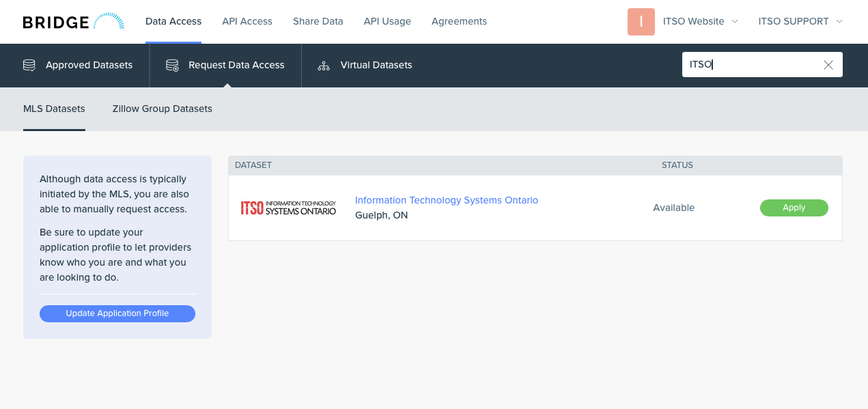Click the ITSO company logo in the results row
The width and height of the screenshot is (868, 409).
coord(288,208)
